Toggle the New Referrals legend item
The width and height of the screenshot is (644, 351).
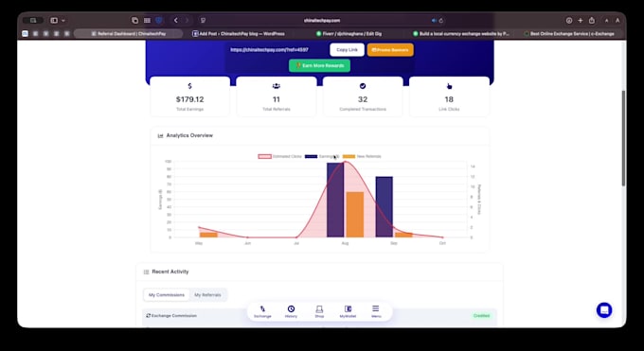tap(362, 156)
